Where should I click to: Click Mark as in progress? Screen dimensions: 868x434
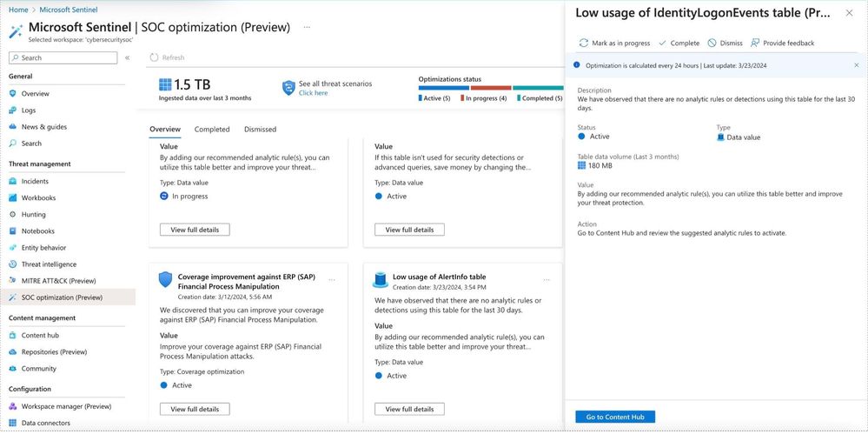[x=613, y=43]
